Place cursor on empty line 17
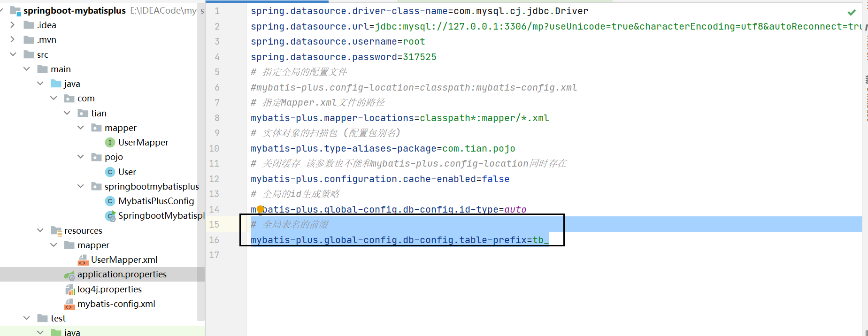The height and width of the screenshot is (336, 868). pos(554,255)
